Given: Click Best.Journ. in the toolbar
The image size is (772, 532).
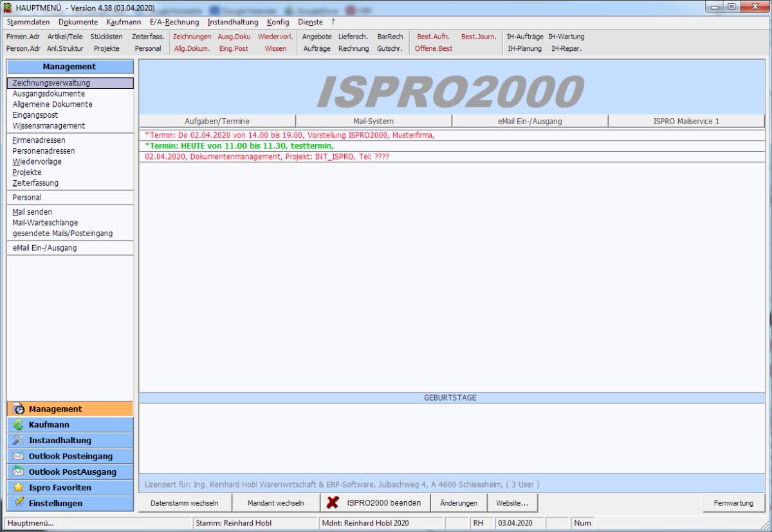Looking at the screenshot, I should (x=479, y=37).
